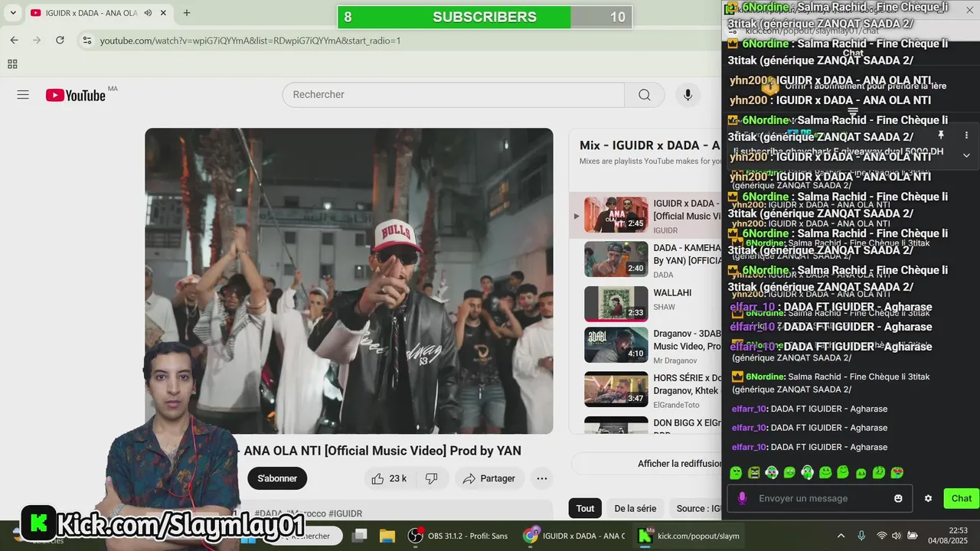Screen dimensions: 980x551
Task: Open Draganov - 3DAB 4:10 video
Action: (616, 345)
